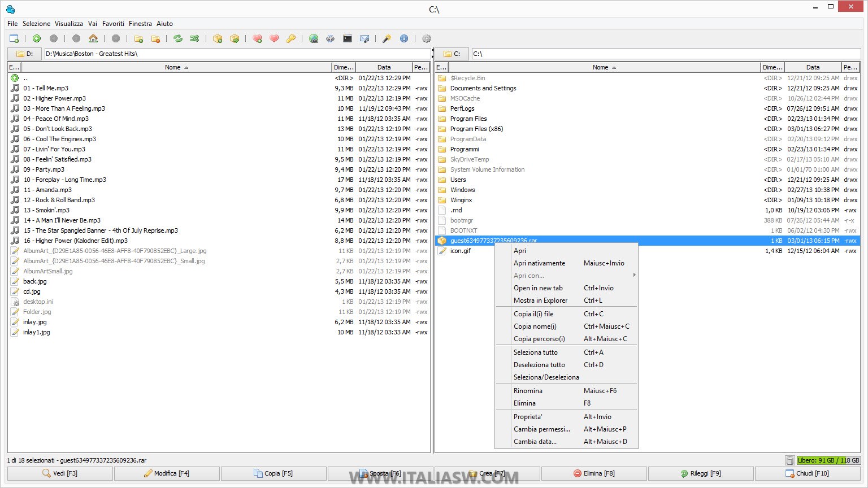Click the Elimina [F8] button
This screenshot has height=488, width=868.
(594, 473)
